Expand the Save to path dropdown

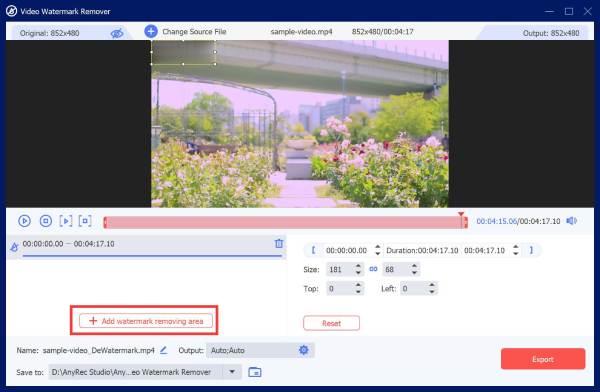[232, 372]
